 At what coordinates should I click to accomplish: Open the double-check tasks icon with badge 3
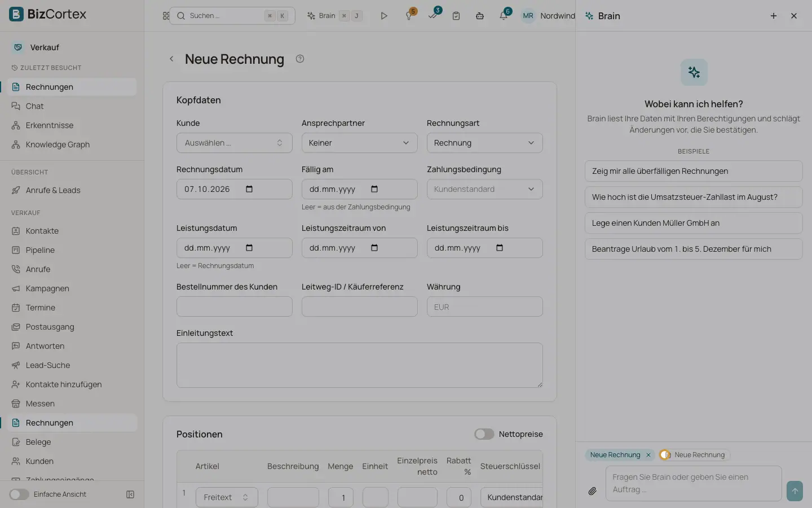433,16
